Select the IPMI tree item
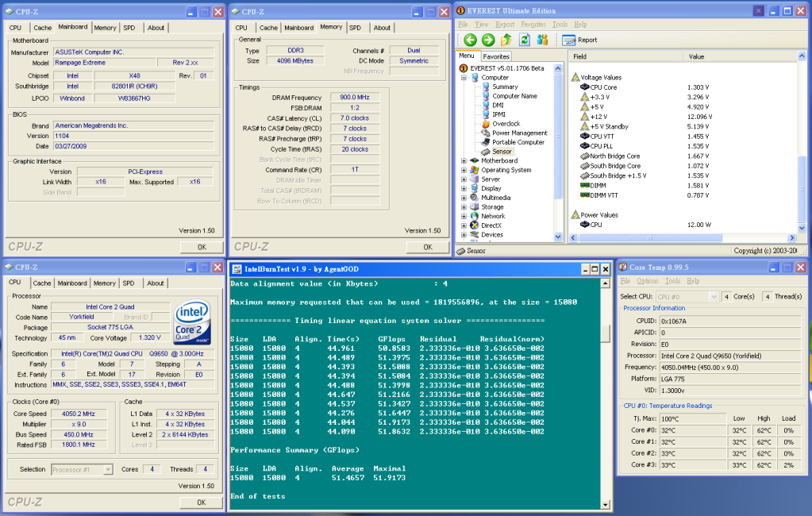Viewport: 812px width, 516px height. pyautogui.click(x=498, y=114)
